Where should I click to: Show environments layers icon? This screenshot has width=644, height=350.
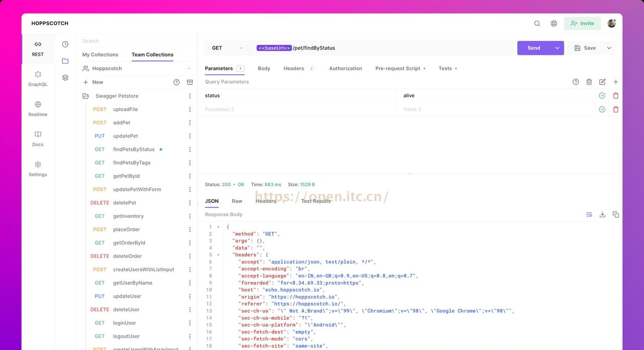[x=65, y=77]
